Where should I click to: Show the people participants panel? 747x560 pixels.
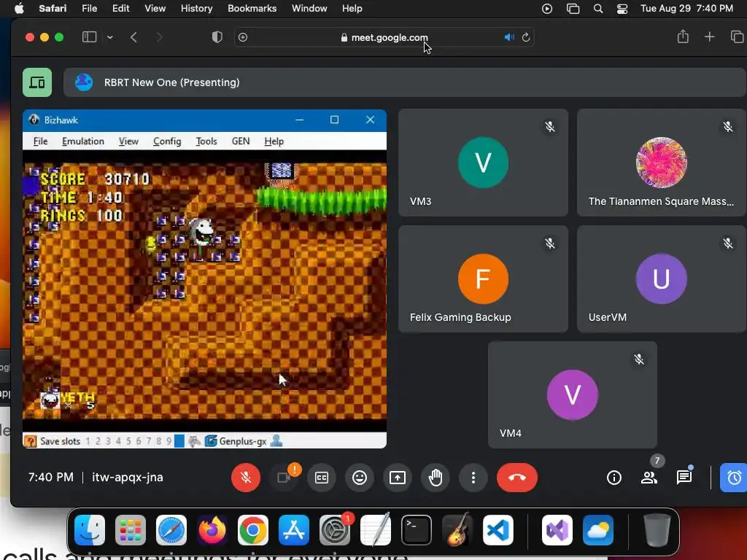[x=649, y=477]
